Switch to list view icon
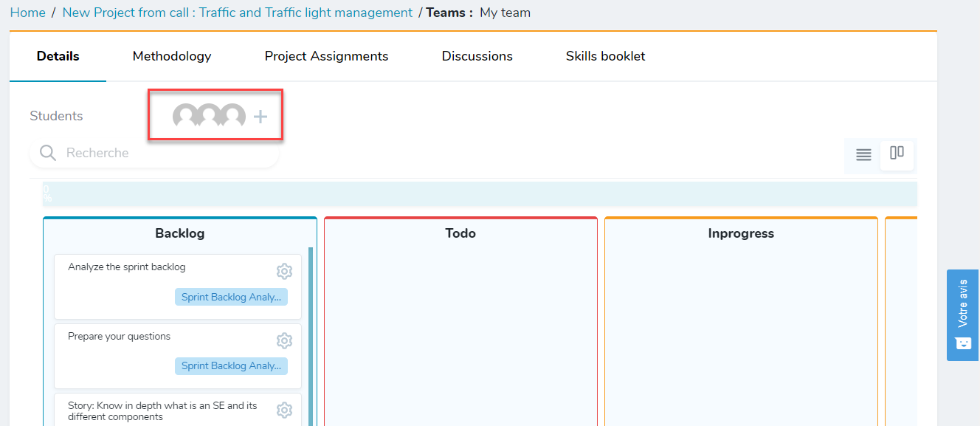The height and width of the screenshot is (426, 980). click(x=863, y=154)
